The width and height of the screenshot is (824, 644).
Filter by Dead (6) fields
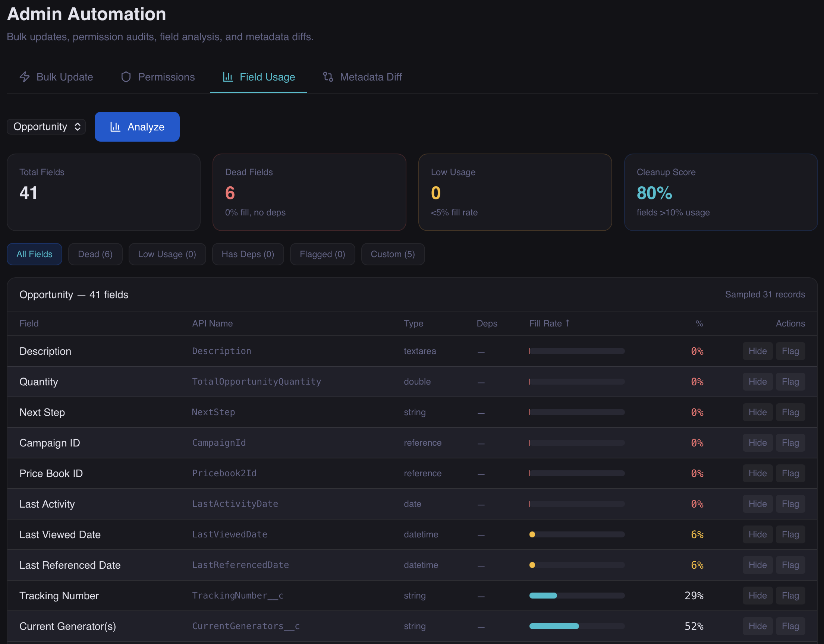[95, 254]
